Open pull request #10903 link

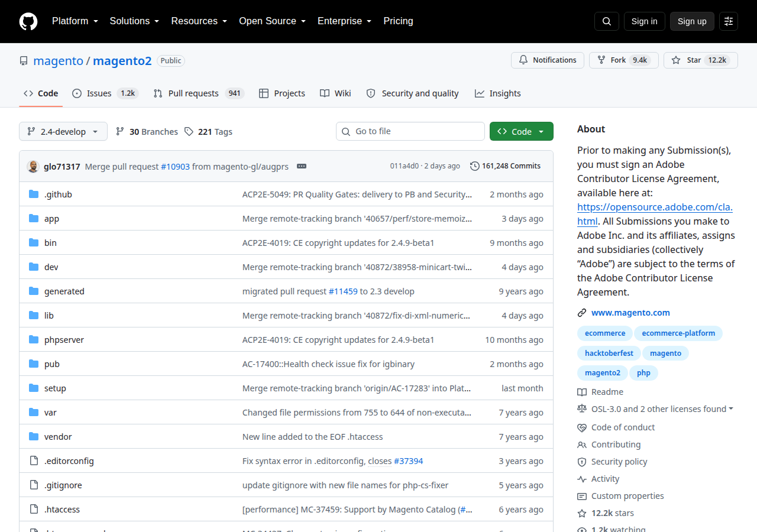tap(175, 167)
